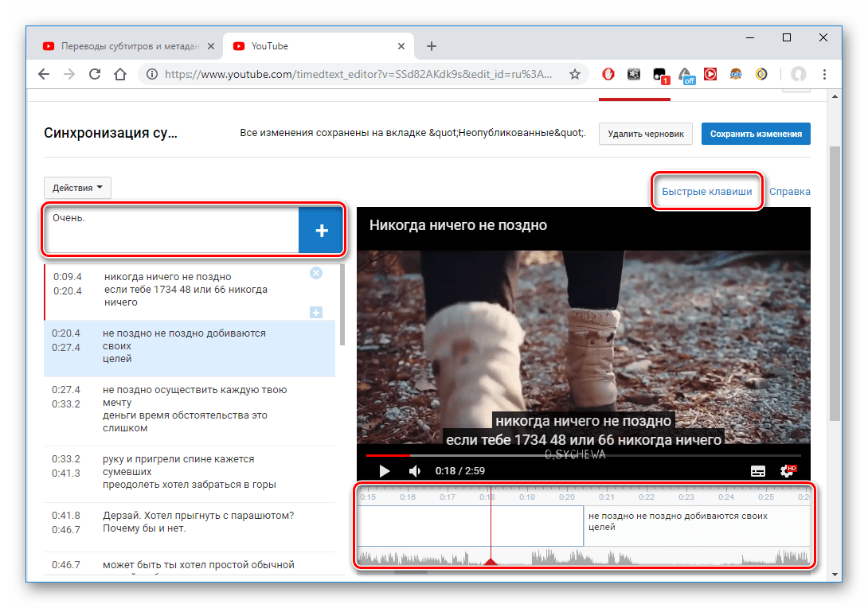Image resolution: width=868 pixels, height=608 pixels.
Task: Click the Сохранить изменения button
Action: [755, 134]
